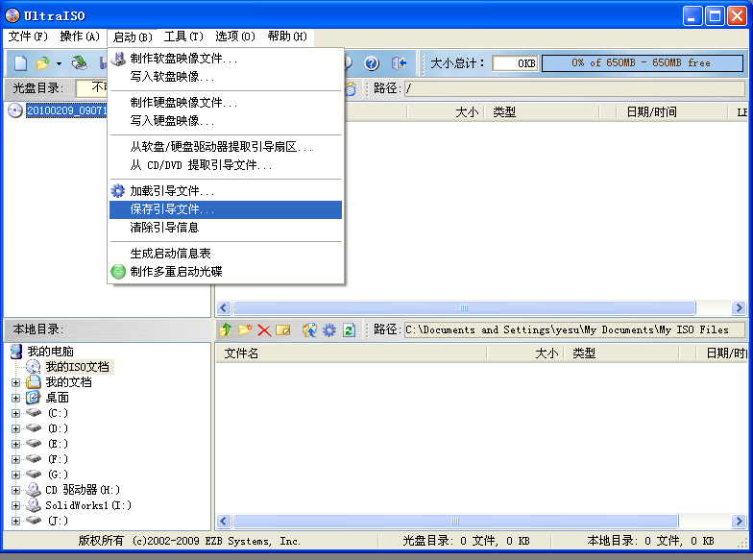Expand the CD 驱动器(H:) node
753x560 pixels.
(x=15, y=490)
